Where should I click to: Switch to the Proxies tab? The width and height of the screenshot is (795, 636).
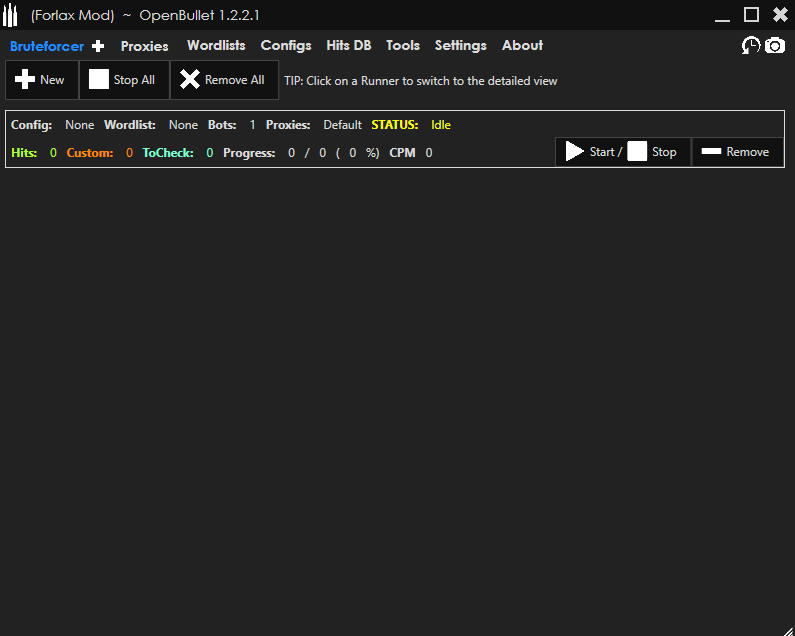click(x=144, y=46)
